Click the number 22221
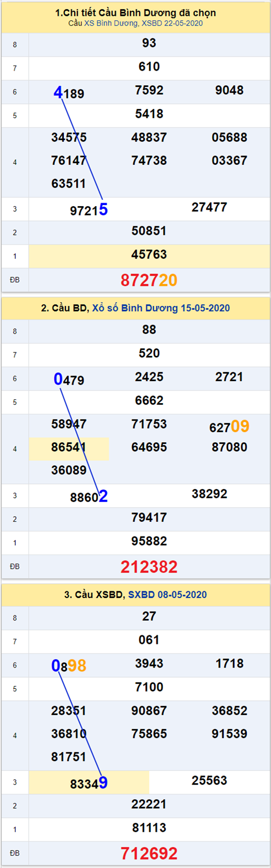This screenshot has width=271, height=868. pyautogui.click(x=149, y=805)
